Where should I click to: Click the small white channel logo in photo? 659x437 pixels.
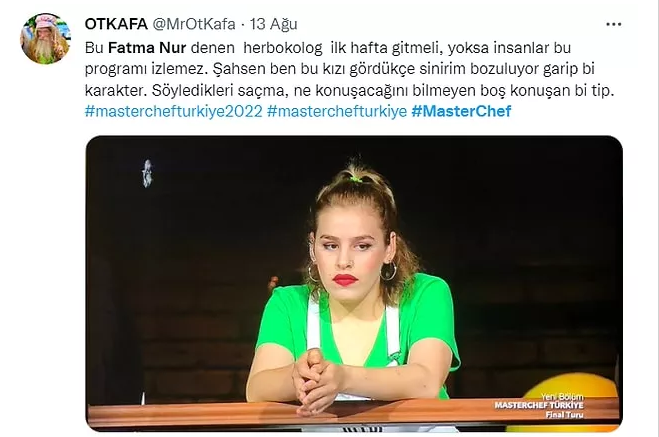click(147, 173)
